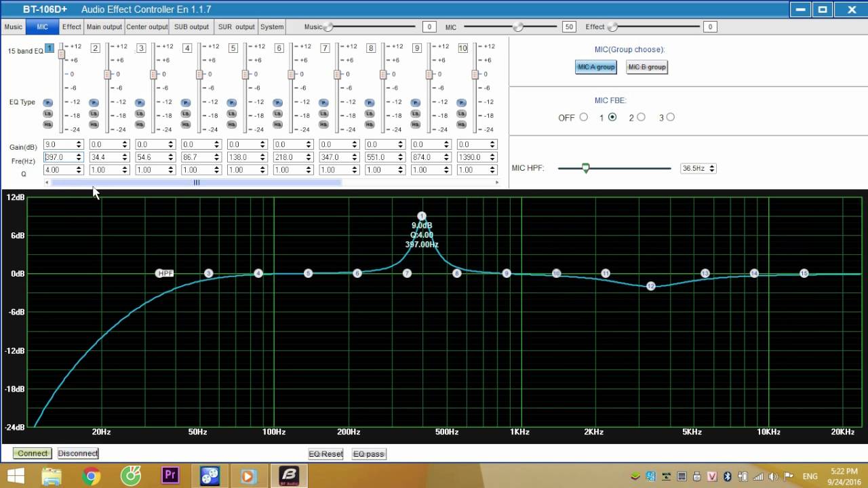Decrease band 8 frequency 551.0 with down arrow
Viewport: 868px width, 488px height.
[x=401, y=159]
